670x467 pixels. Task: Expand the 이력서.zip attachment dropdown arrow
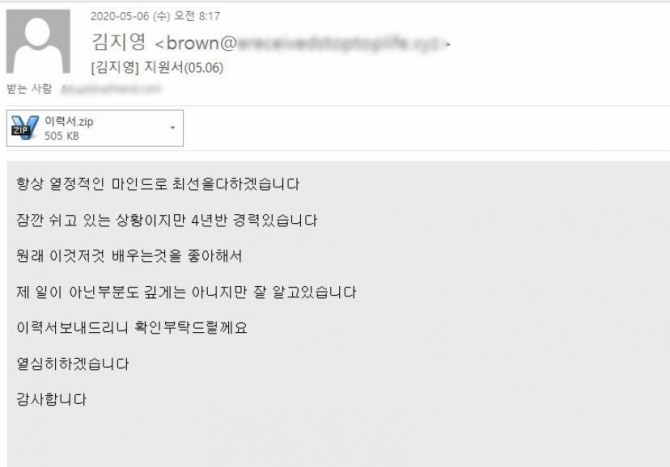[x=173, y=128]
